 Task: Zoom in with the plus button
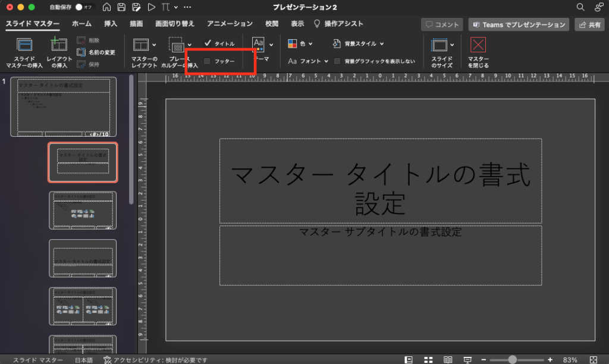[550, 360]
